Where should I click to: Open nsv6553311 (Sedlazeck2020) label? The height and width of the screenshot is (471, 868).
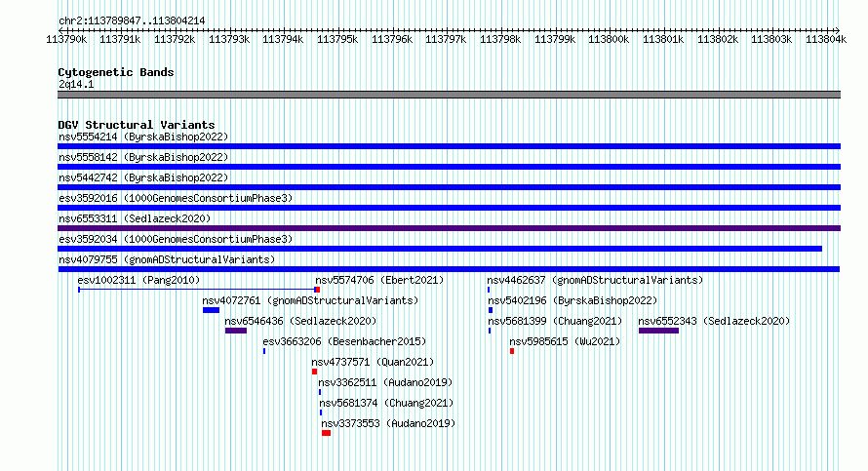click(x=135, y=218)
